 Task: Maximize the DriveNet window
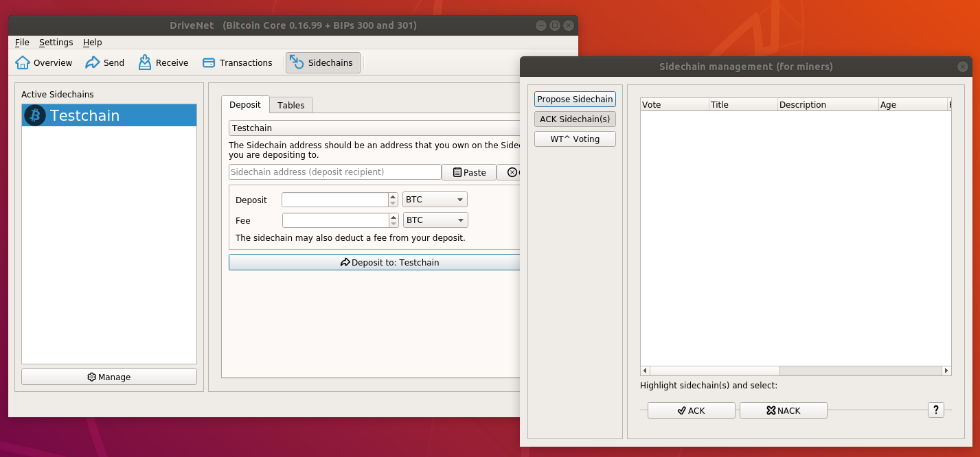[x=555, y=25]
